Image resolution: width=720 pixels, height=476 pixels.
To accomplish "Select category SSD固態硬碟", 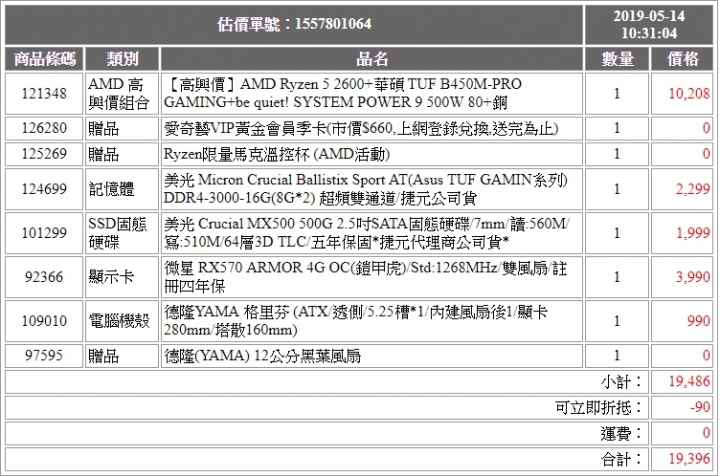I will (x=118, y=233).
